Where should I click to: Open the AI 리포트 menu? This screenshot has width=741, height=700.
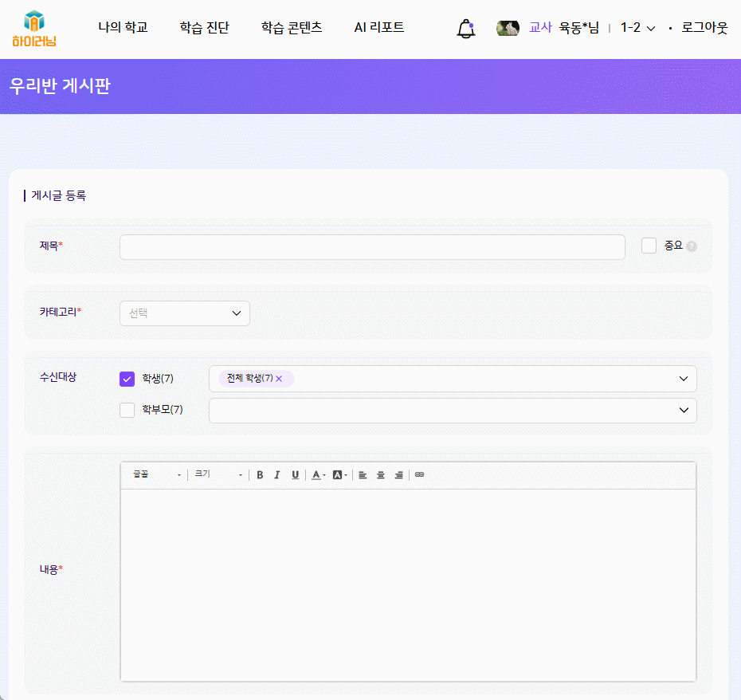point(378,28)
